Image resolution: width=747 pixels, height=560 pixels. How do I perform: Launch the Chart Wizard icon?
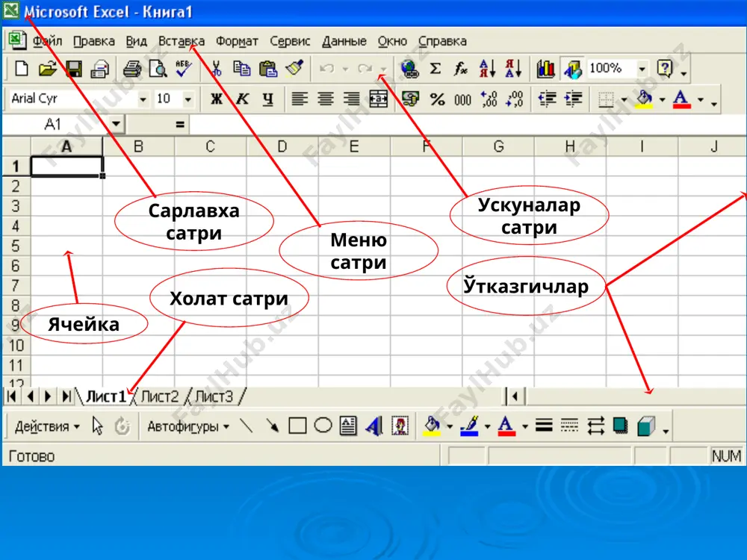pos(545,69)
